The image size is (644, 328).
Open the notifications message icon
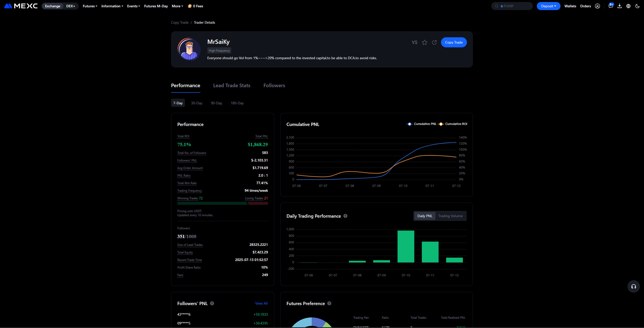click(x=611, y=6)
